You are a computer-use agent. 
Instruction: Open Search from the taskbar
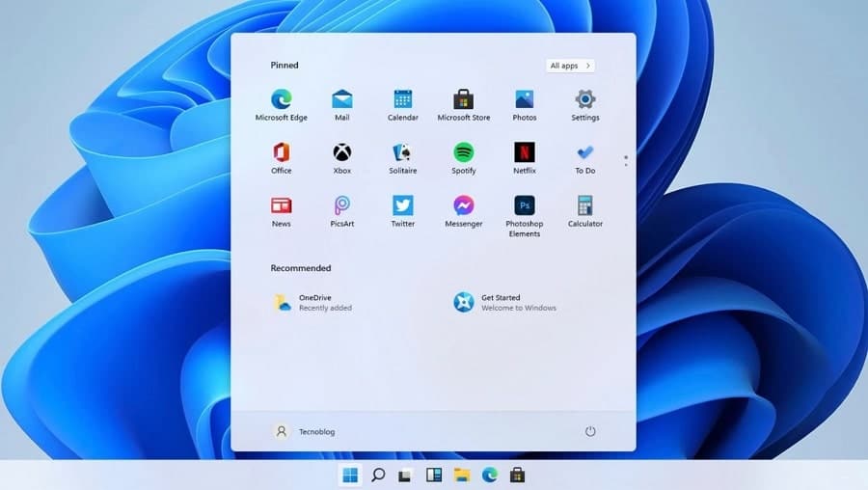378,476
